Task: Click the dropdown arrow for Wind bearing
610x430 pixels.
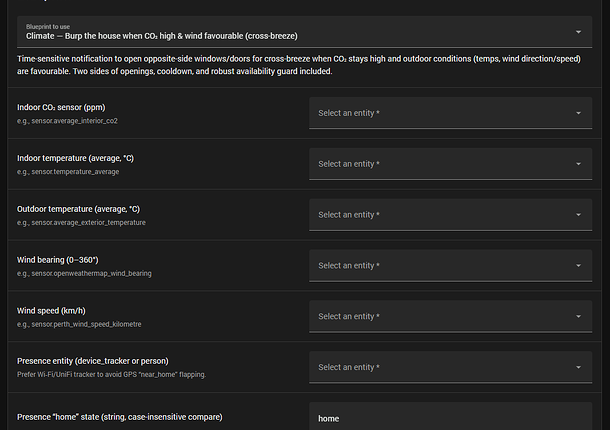Action: [578, 265]
